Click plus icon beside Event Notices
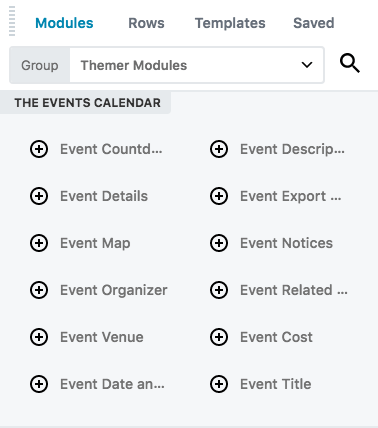The image size is (378, 428). point(219,243)
